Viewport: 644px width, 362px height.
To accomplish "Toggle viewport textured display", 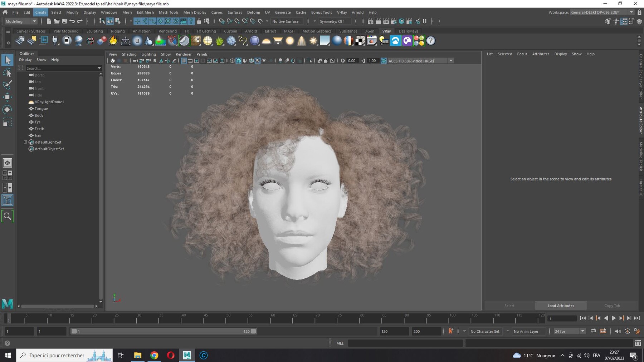I will [x=258, y=61].
